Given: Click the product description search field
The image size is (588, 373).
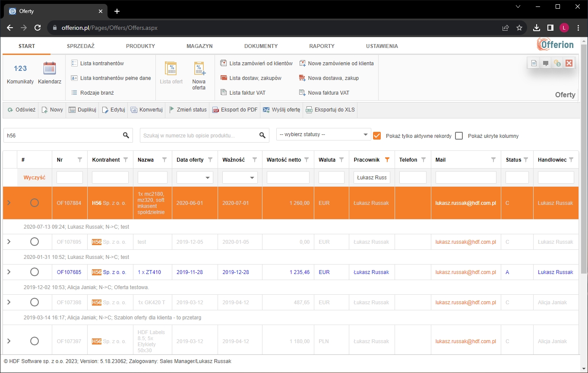Looking at the screenshot, I should tap(199, 135).
